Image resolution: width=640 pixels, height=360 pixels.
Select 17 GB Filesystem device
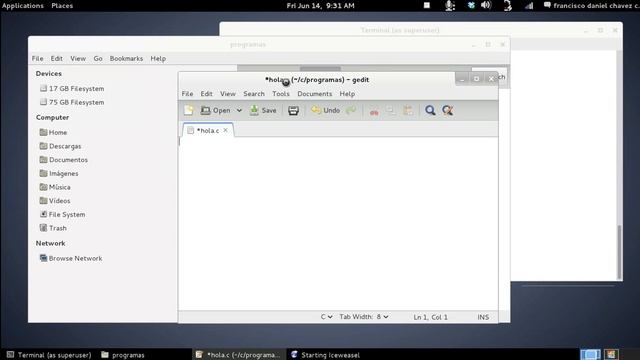(x=72, y=89)
